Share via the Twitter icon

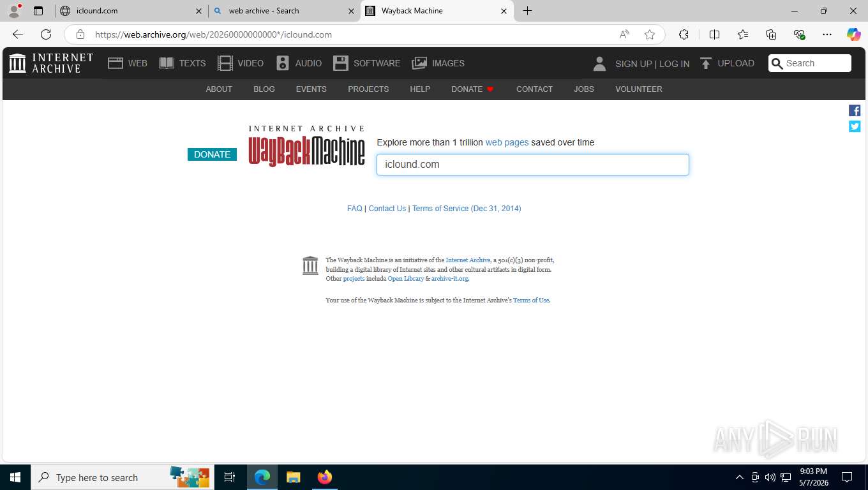[x=855, y=126]
